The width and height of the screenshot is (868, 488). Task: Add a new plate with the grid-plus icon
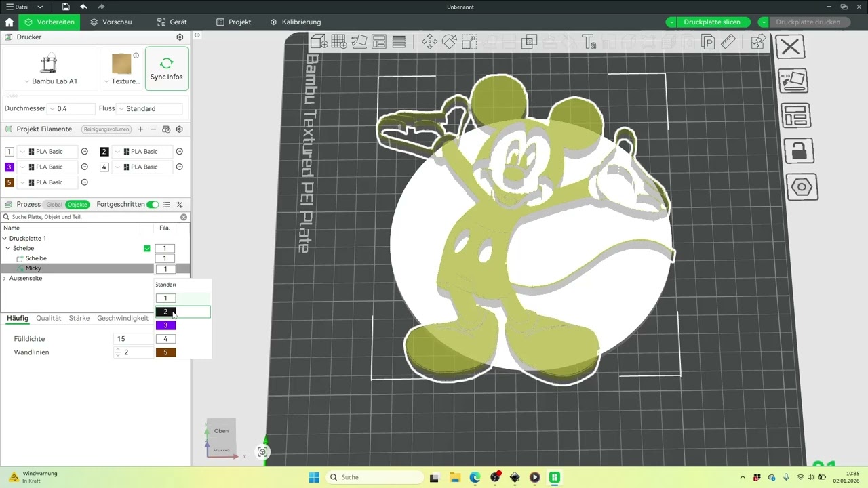point(339,42)
